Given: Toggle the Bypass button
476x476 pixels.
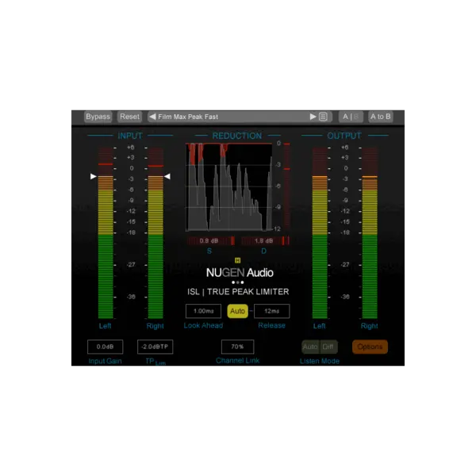Looking at the screenshot, I should pyautogui.click(x=98, y=117).
